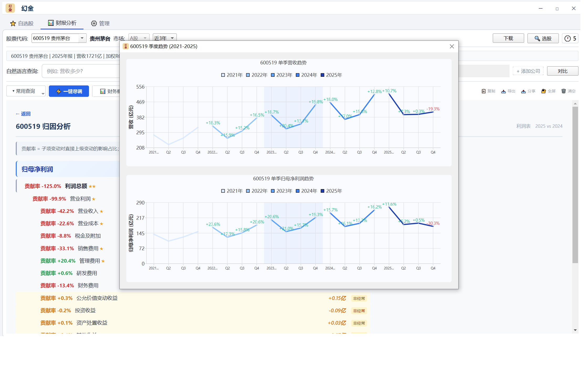Click the clock history icon with 5
588x368 pixels.
(x=570, y=38)
